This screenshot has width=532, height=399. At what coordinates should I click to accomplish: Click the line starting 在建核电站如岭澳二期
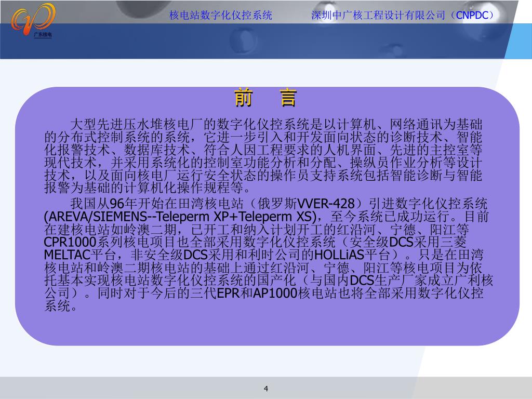(257, 229)
